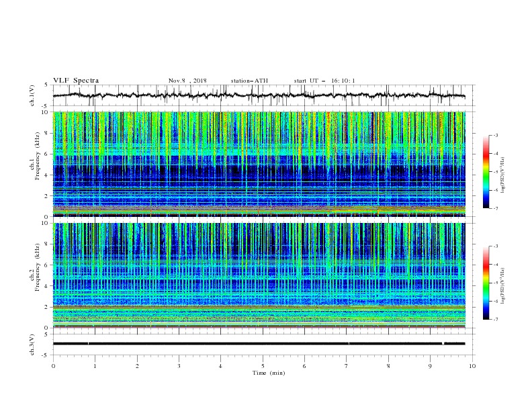This screenshot has height=411, width=532.
Task: Click the time axis tick label '0'
Action: coord(53,366)
